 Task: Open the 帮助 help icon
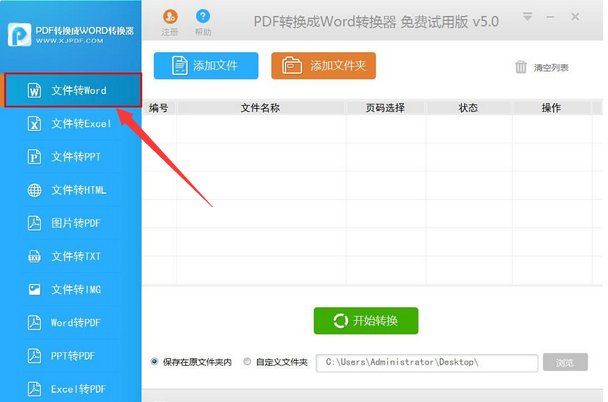coord(203,16)
